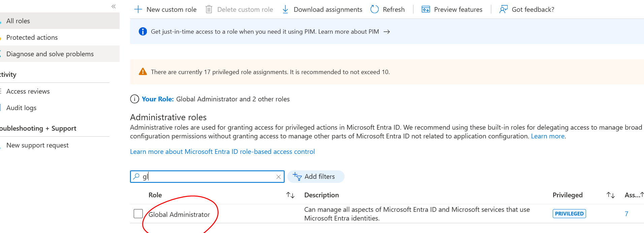Open the Global Administrator role
The image size is (644, 233).
click(x=179, y=214)
